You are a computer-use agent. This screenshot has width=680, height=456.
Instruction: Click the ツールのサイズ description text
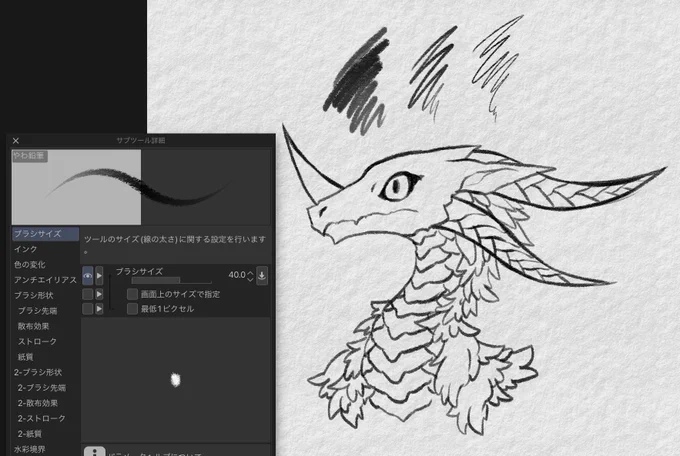pyautogui.click(x=175, y=243)
